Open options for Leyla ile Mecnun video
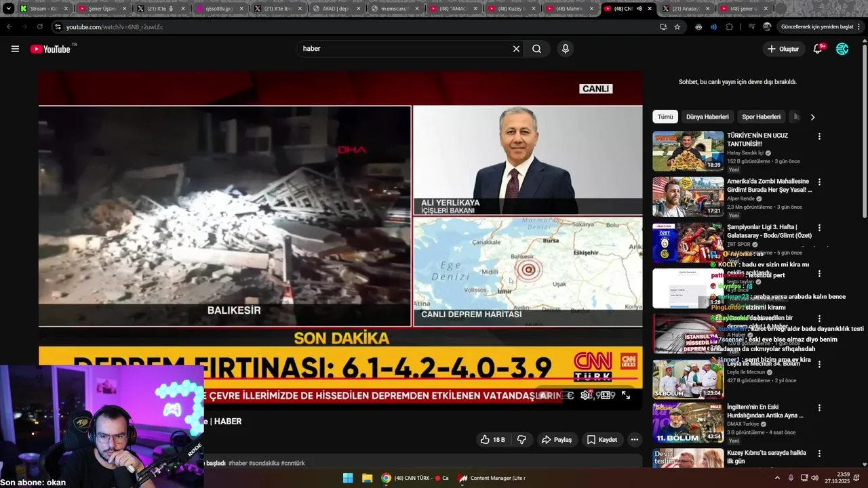 pos(819,365)
